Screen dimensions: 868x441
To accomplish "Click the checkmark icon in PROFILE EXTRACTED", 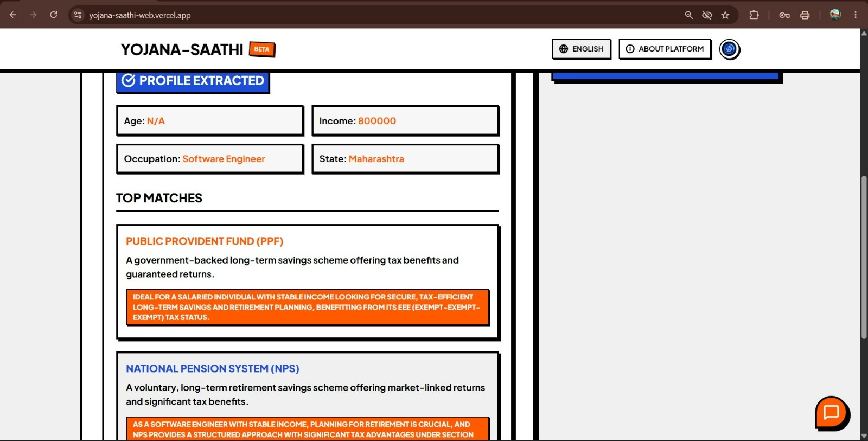I will [129, 80].
